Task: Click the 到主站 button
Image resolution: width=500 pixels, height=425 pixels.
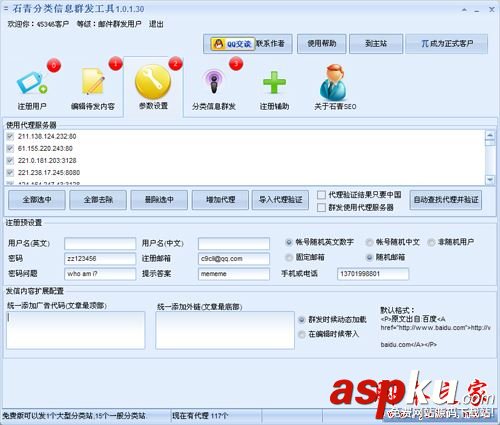Action: pos(376,44)
